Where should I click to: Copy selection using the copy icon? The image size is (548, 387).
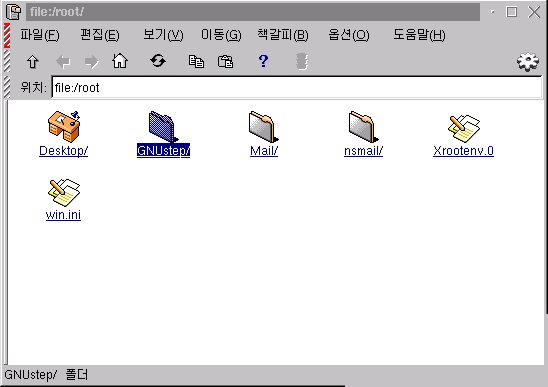196,62
